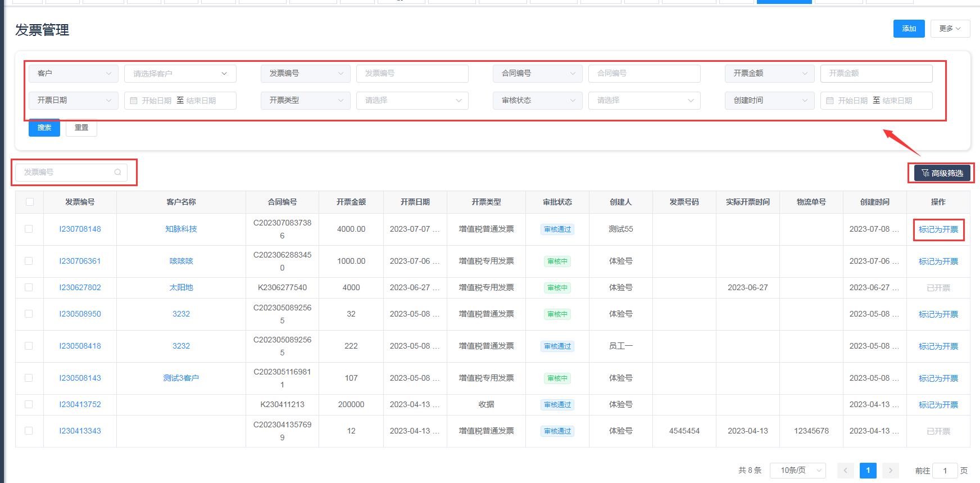
Task: Open customer link 咳咳咳
Action: point(181,261)
